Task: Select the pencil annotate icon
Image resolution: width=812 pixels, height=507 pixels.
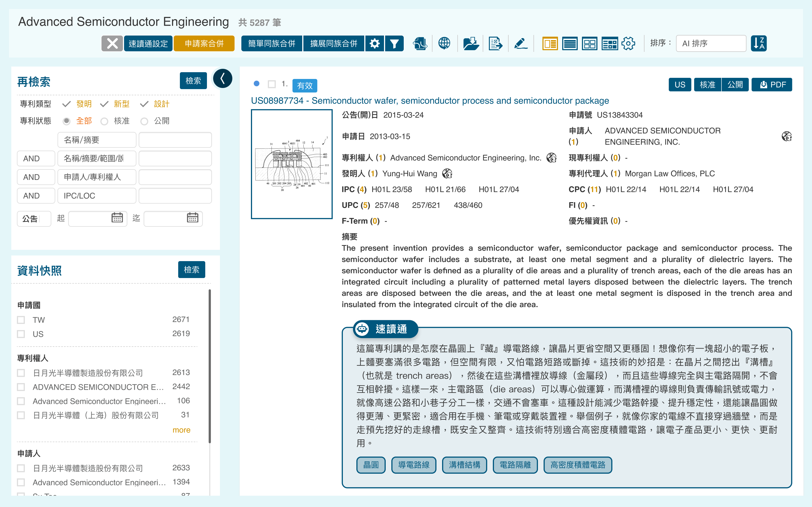Action: (x=521, y=44)
